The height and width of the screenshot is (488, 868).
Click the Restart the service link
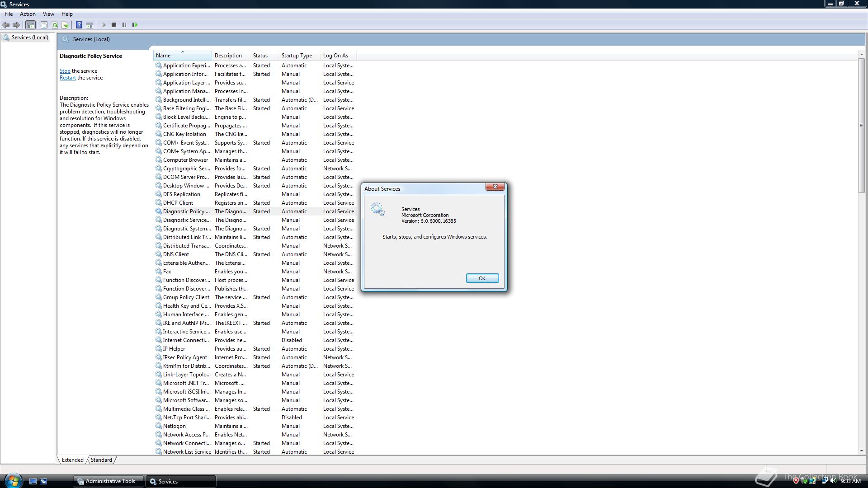click(67, 78)
